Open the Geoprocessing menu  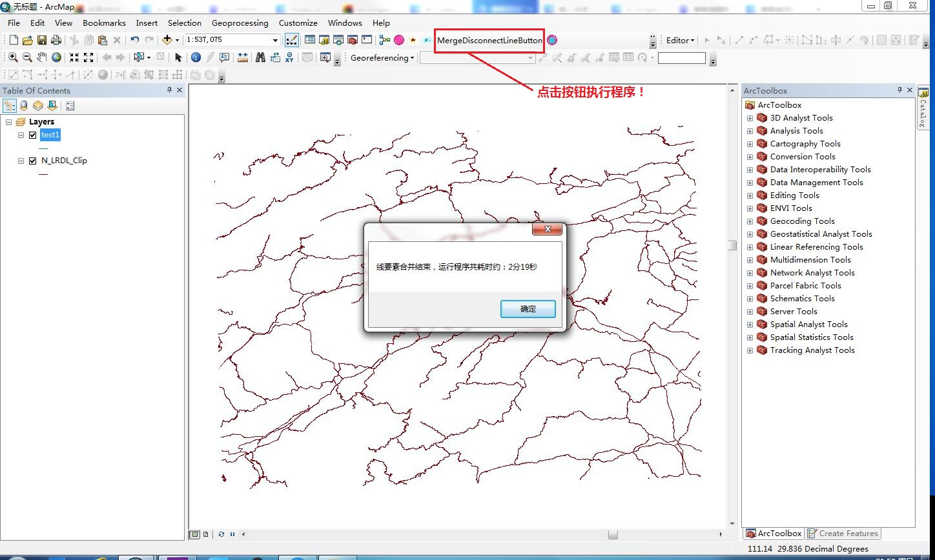240,23
